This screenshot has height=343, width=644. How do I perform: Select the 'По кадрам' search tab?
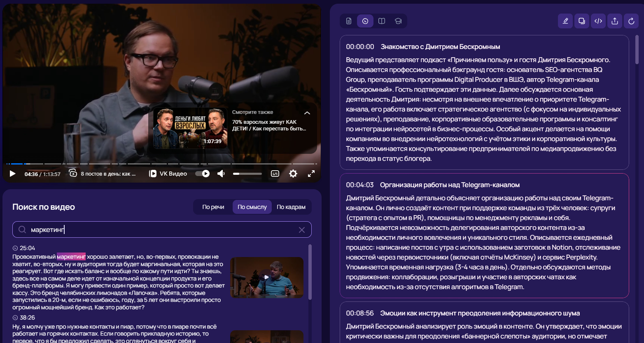coord(291,207)
